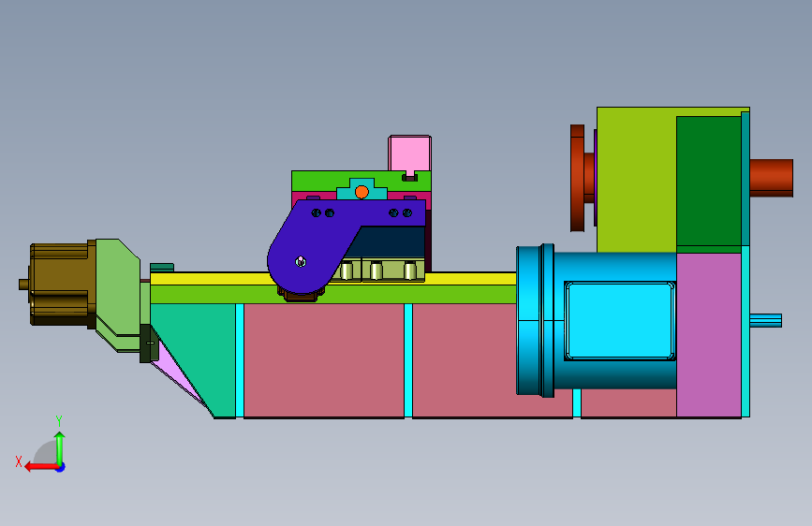Screen dimensions: 812x526
Task: Select the pink block on top of the carriage
Action: click(x=409, y=153)
